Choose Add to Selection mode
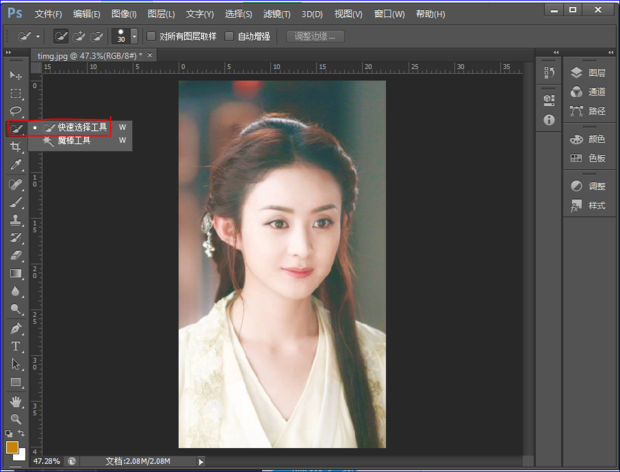This screenshot has width=620, height=472. (x=79, y=37)
